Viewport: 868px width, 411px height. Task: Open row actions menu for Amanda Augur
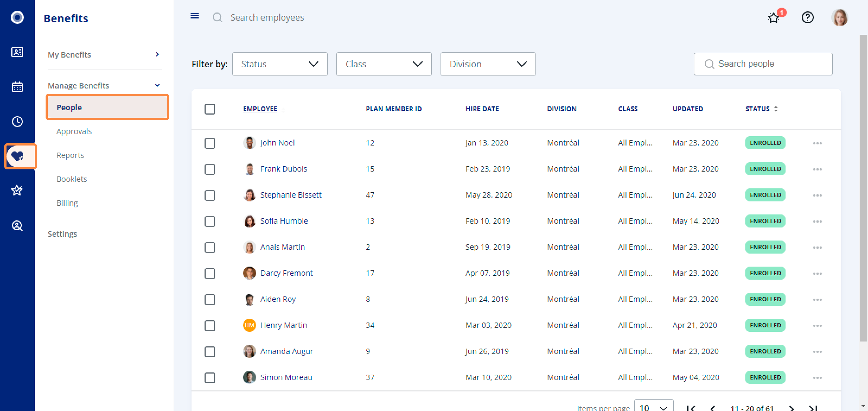pyautogui.click(x=817, y=352)
